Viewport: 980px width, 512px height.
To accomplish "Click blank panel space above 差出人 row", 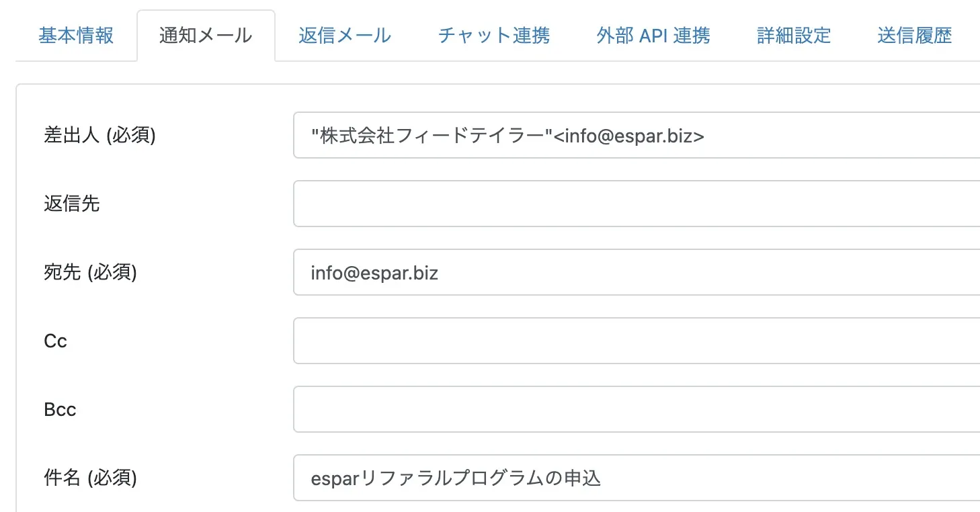I will coord(497,98).
